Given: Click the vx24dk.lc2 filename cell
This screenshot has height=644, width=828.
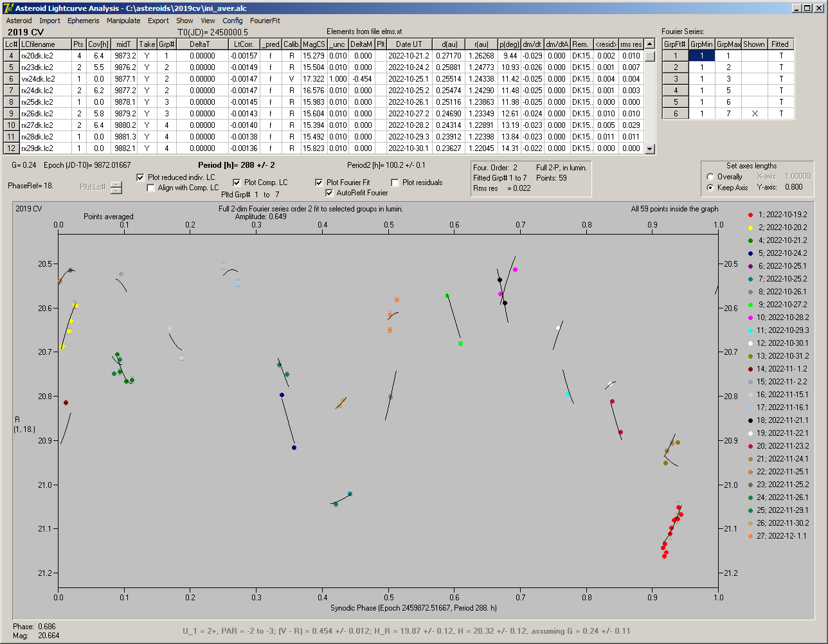Looking at the screenshot, I should point(45,79).
